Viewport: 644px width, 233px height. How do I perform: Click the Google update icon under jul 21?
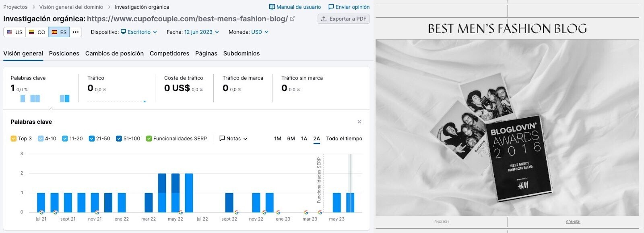(41, 212)
